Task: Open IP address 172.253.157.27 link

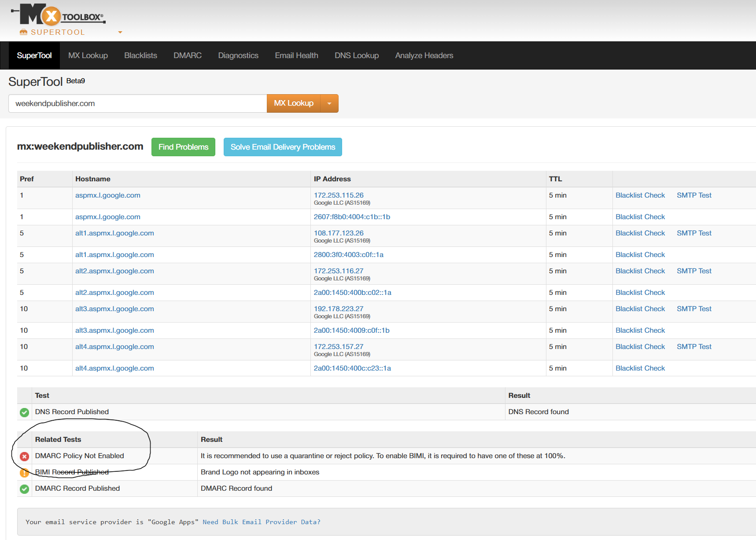Action: tap(339, 347)
